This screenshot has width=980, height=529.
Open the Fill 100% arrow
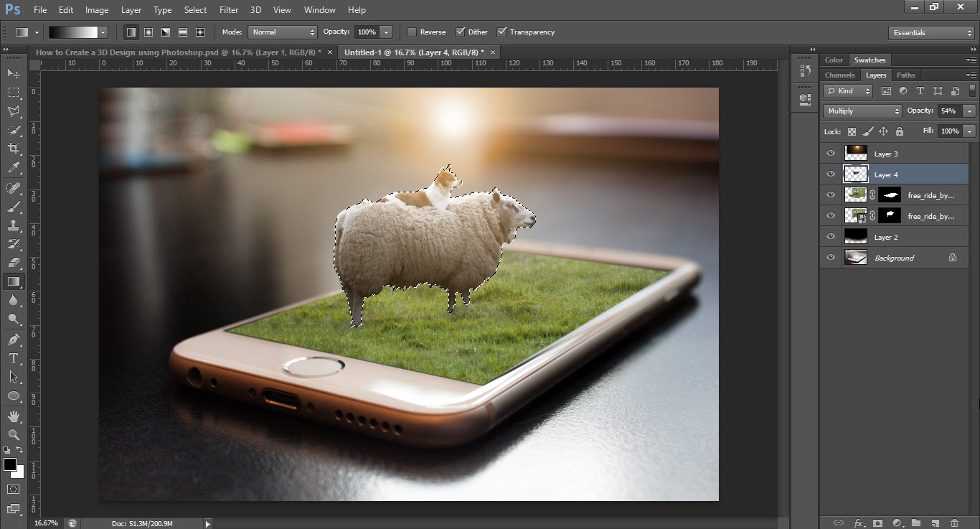[x=970, y=131]
